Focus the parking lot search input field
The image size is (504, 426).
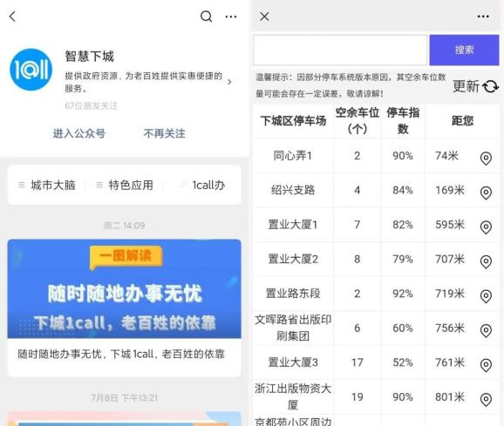click(x=340, y=50)
